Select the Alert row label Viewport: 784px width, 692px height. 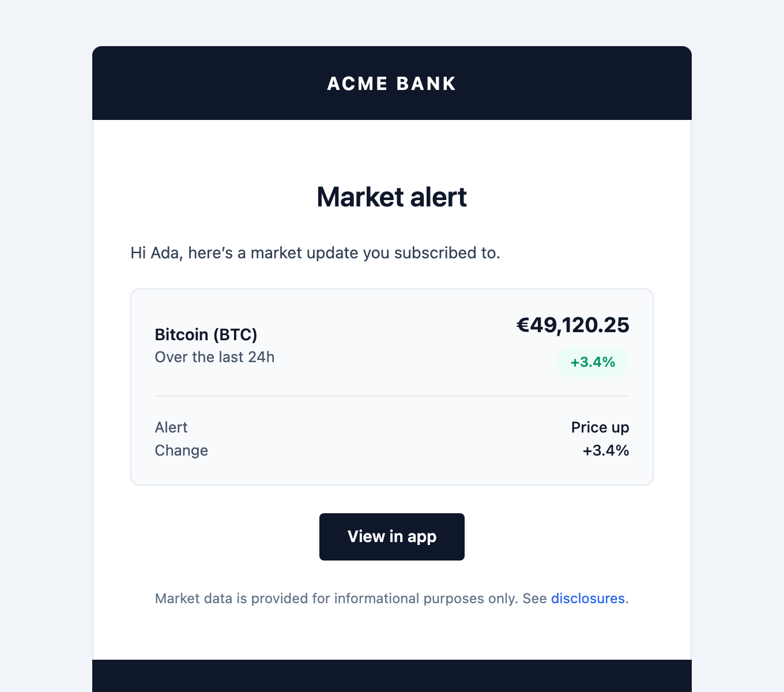171,427
